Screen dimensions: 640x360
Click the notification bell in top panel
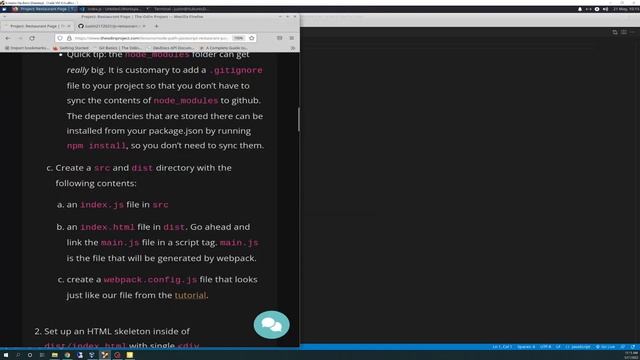click(x=580, y=9)
